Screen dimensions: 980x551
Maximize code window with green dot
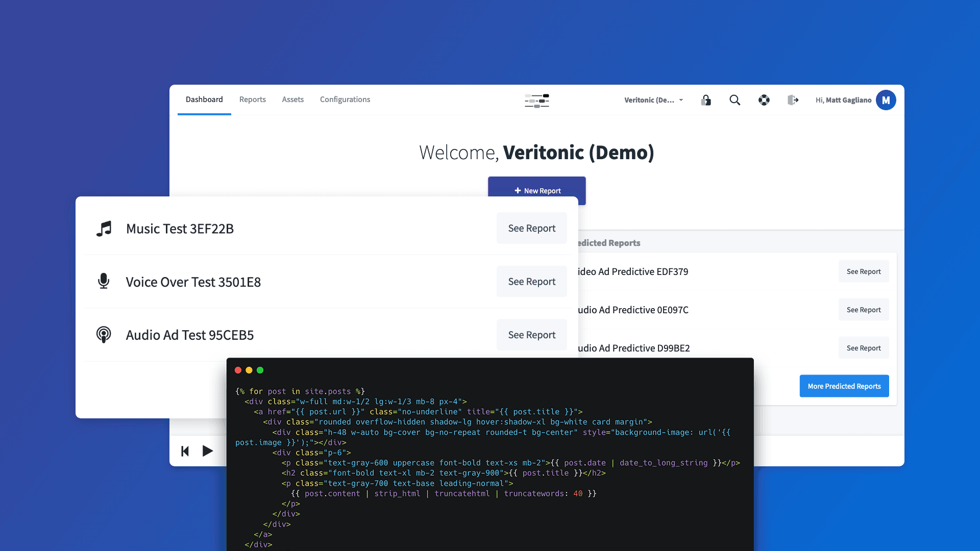pyautogui.click(x=260, y=370)
